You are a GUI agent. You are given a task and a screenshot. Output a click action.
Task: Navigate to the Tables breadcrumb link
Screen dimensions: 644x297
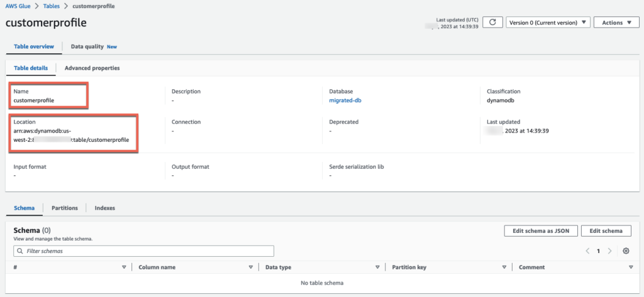pyautogui.click(x=52, y=6)
